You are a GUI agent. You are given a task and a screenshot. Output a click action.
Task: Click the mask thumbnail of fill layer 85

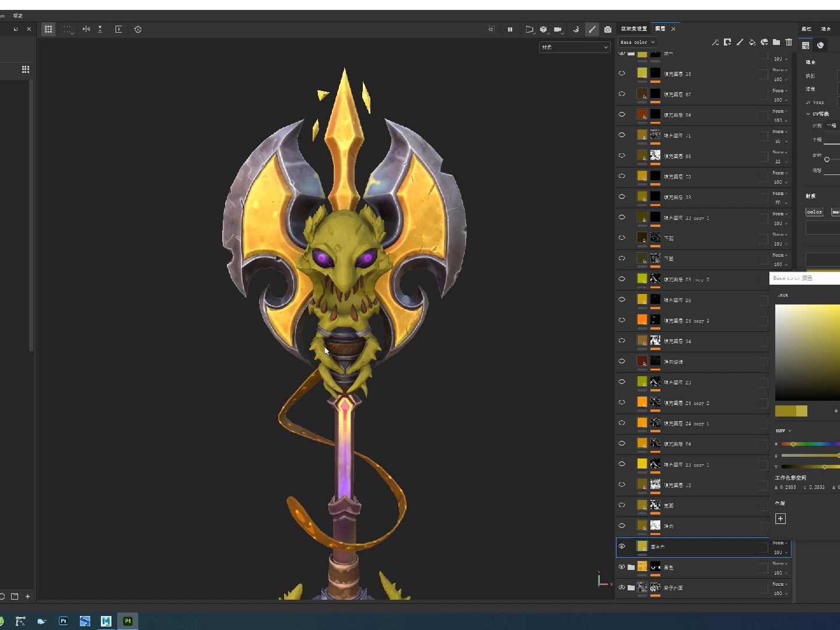click(x=655, y=155)
